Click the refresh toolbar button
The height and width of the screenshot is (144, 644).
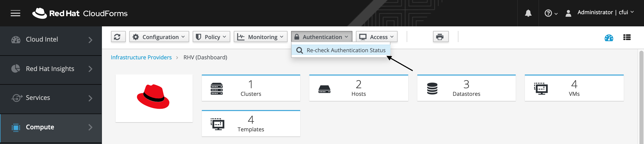[118, 37]
